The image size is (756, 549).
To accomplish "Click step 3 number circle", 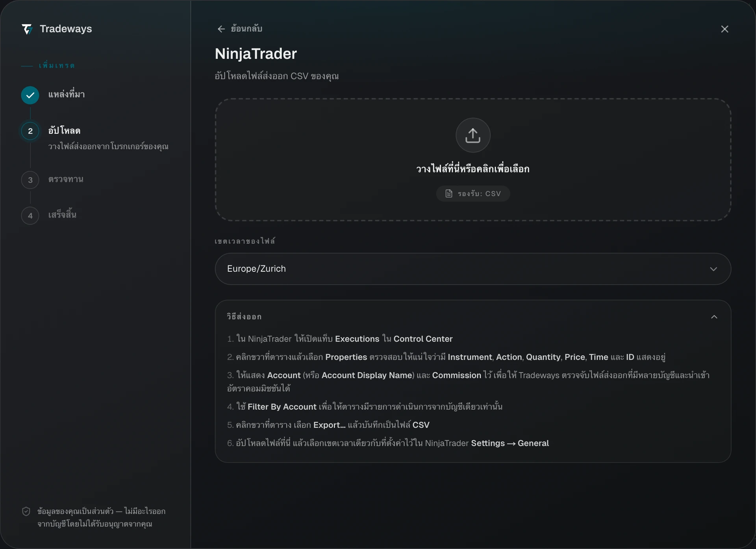I will click(x=30, y=180).
